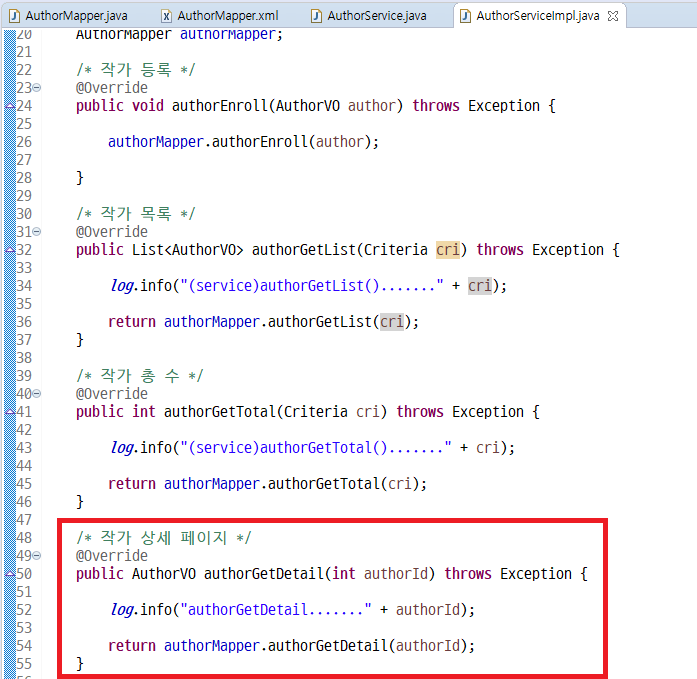The image size is (697, 679).
Task: Click the 작가 총 수 comment
Action: [140, 376]
